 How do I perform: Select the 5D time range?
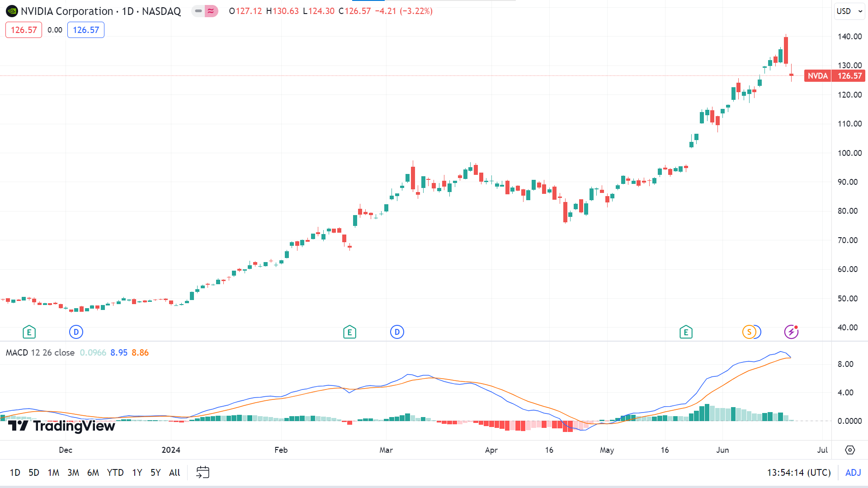coord(34,472)
